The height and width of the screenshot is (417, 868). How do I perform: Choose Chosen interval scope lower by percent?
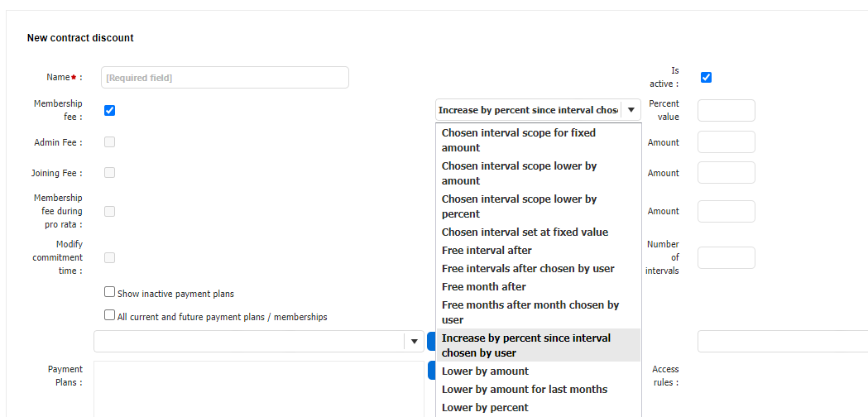tap(519, 206)
